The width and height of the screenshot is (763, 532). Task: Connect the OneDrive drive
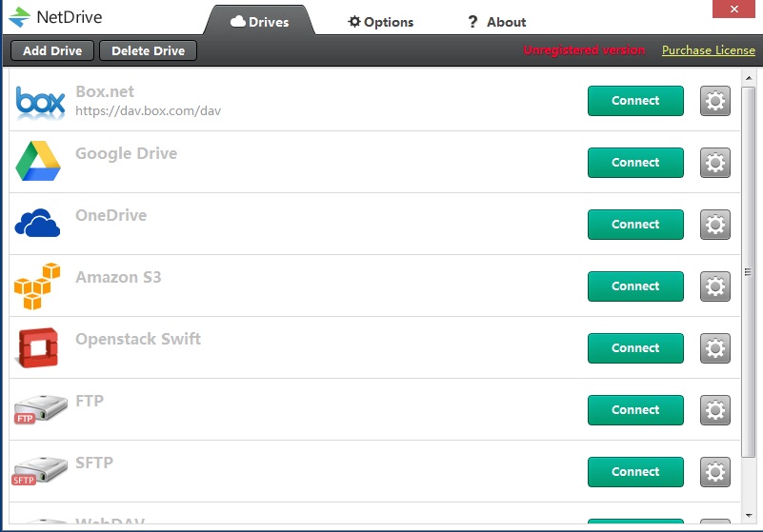(x=635, y=225)
